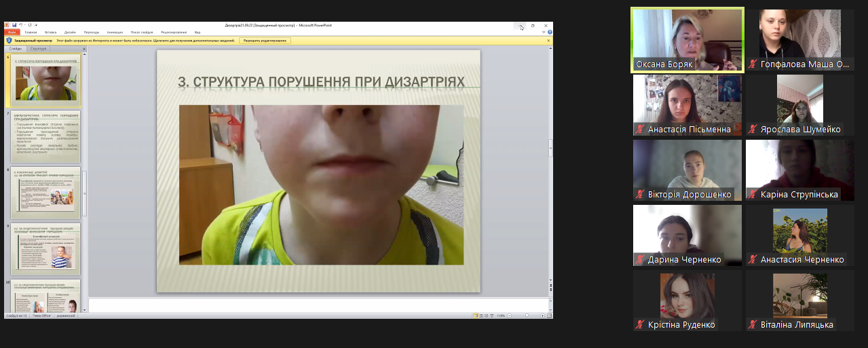Click Разрешить редактирование button
The width and height of the screenshot is (868, 348).
[x=265, y=41]
